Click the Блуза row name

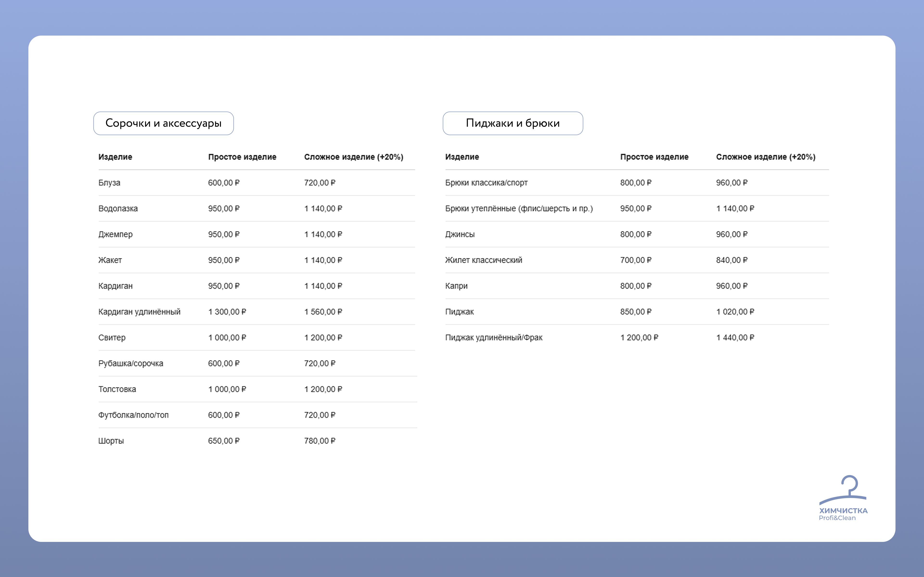(109, 183)
